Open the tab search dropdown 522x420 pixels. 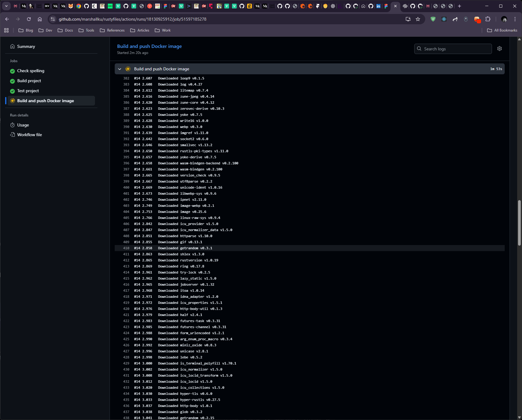coord(6,6)
